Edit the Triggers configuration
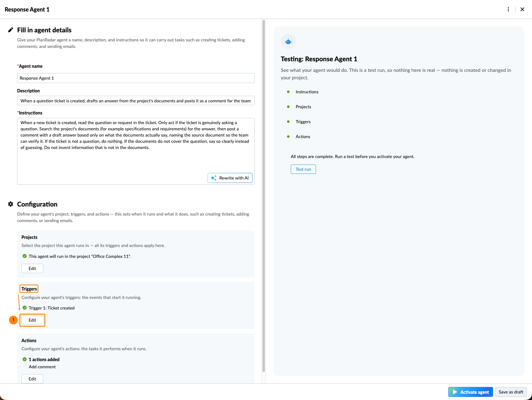Image resolution: width=532 pixels, height=400 pixels. [32, 320]
